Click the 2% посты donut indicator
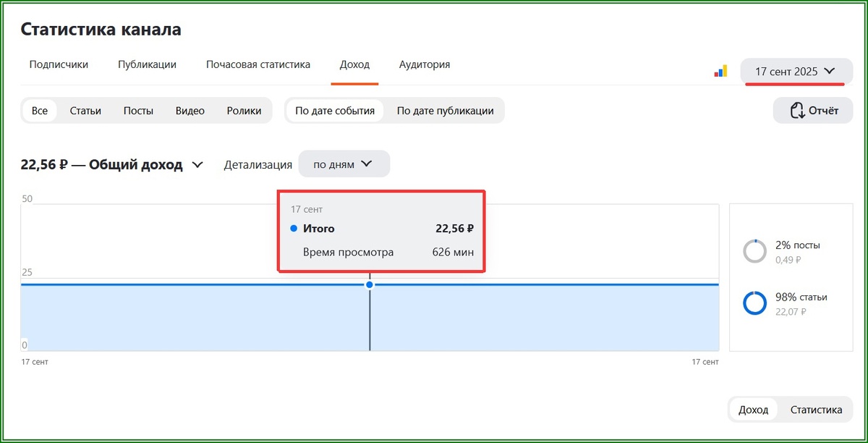 click(754, 250)
